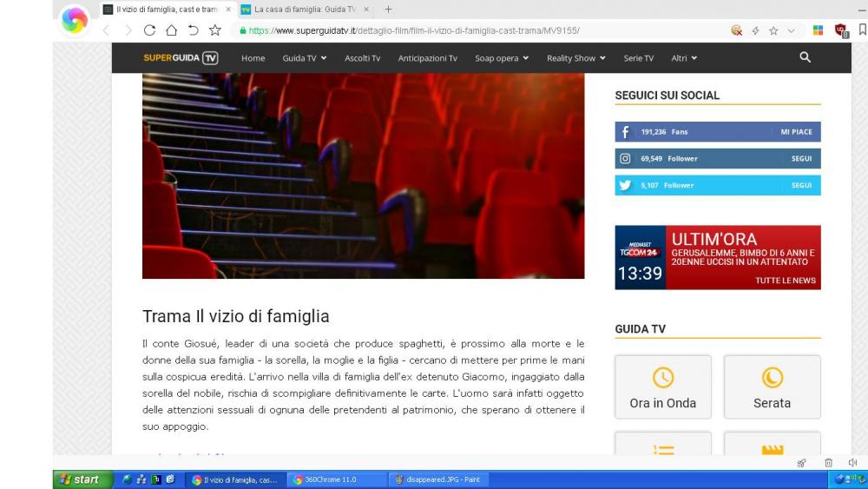Click the blocked cookie icon in address bar
868x489 pixels.
point(736,30)
